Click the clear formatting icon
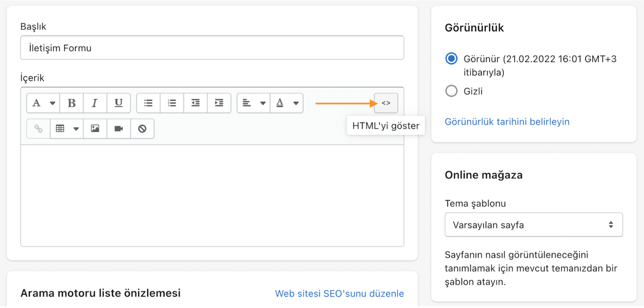Image resolution: width=644 pixels, height=308 pixels. 142,129
